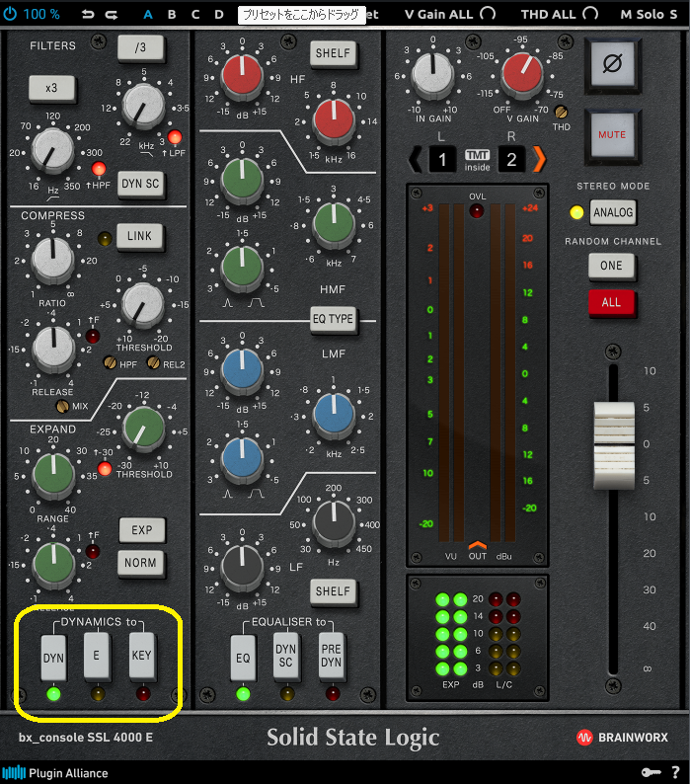Select previous TMT channel arrow

[x=415, y=160]
